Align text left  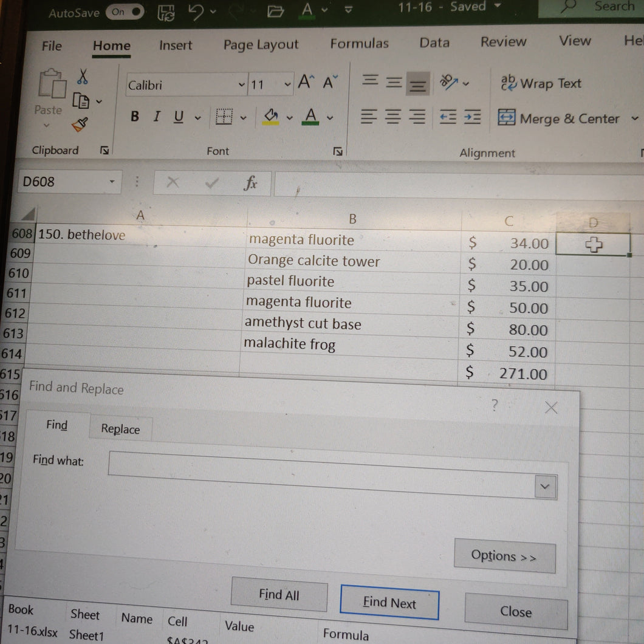point(369,117)
